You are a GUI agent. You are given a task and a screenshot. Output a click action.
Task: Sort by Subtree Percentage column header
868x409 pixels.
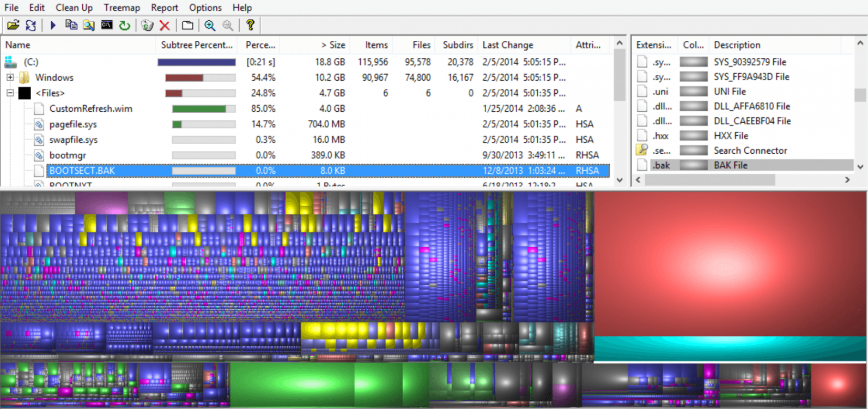point(198,45)
